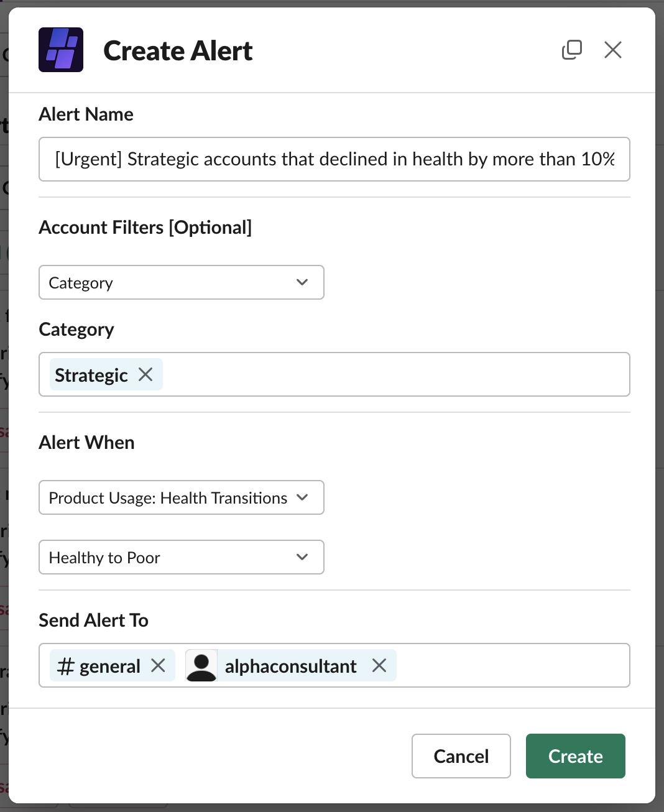The width and height of the screenshot is (664, 812).
Task: Select the alphaconsultant recipient name
Action: (x=290, y=667)
